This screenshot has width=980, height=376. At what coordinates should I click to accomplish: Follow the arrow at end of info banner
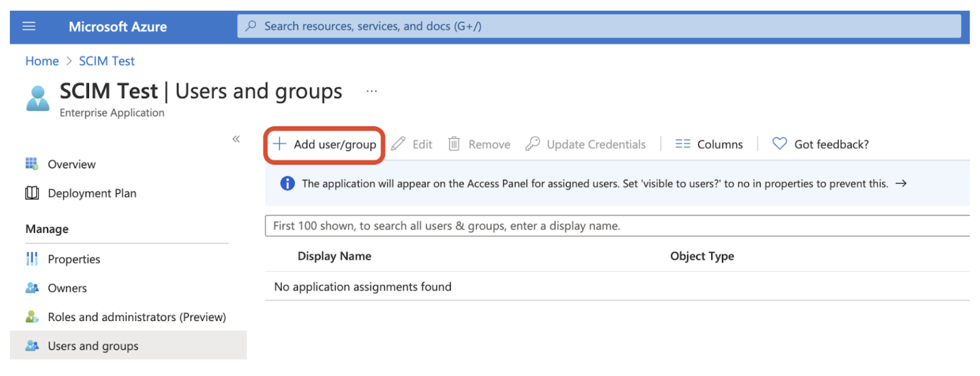(901, 183)
